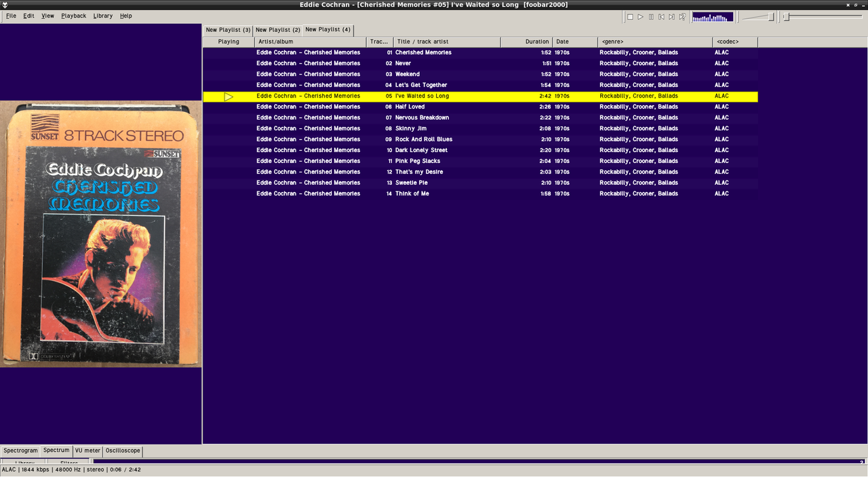Click the Play button in toolbar

pyautogui.click(x=640, y=17)
